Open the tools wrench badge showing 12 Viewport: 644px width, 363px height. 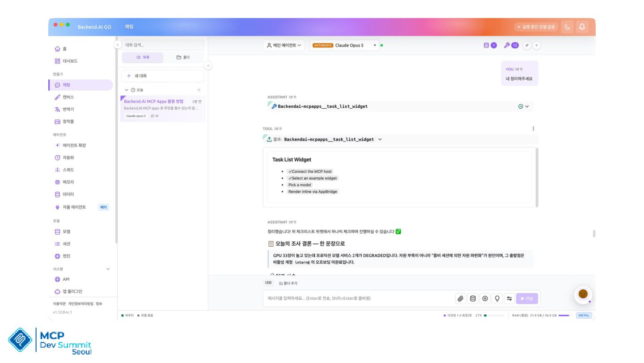pos(511,45)
